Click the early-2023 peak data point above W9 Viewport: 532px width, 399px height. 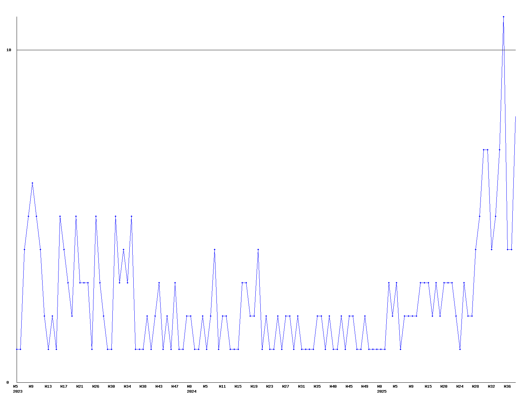click(32, 183)
